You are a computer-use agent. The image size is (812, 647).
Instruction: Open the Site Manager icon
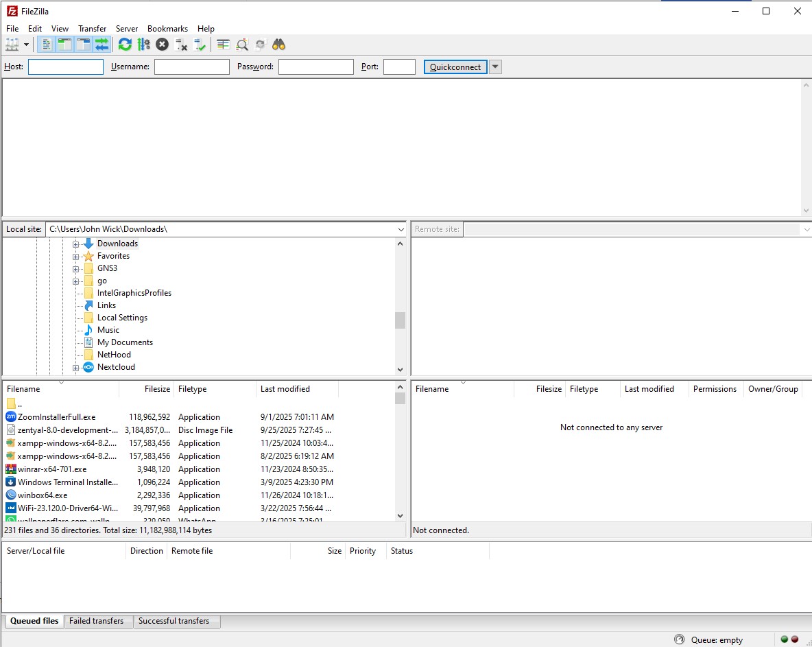click(12, 45)
